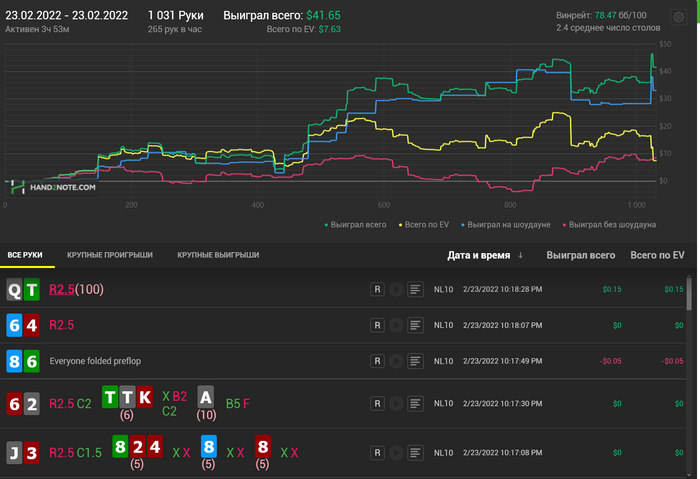
Task: Click the R2.5 C1.5 preflop action text
Action: tap(75, 453)
